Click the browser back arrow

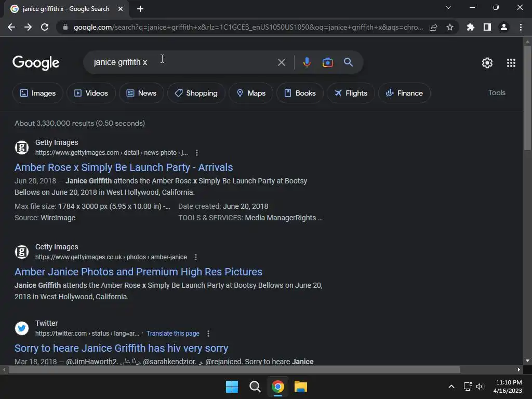pyautogui.click(x=11, y=27)
